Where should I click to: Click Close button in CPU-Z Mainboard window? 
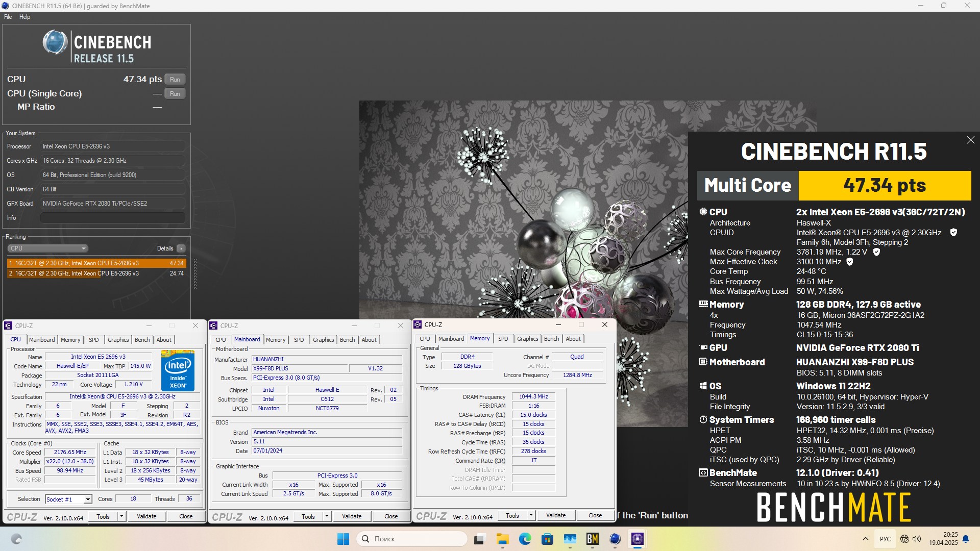coord(391,516)
